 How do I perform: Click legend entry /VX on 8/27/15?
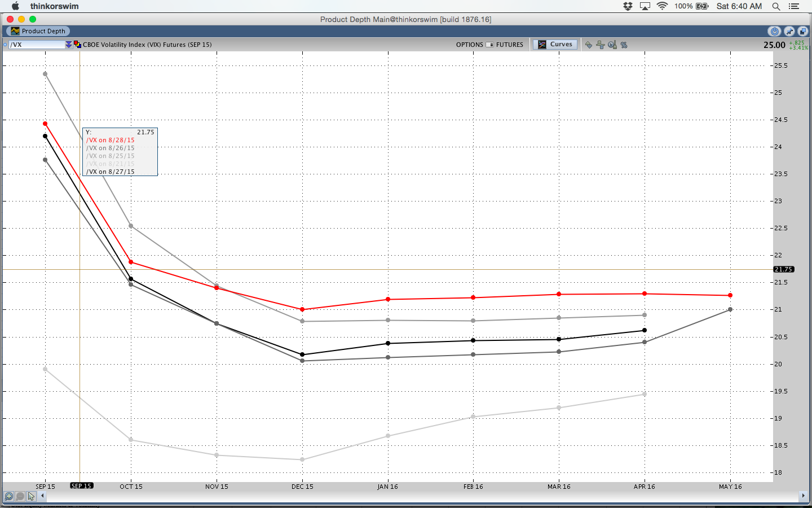(x=111, y=172)
